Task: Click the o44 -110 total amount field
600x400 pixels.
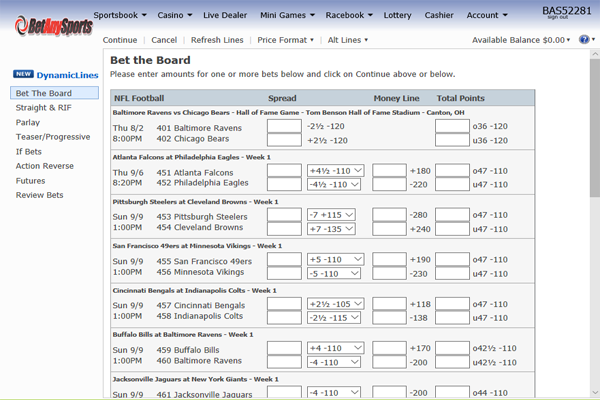Action: tap(452, 392)
